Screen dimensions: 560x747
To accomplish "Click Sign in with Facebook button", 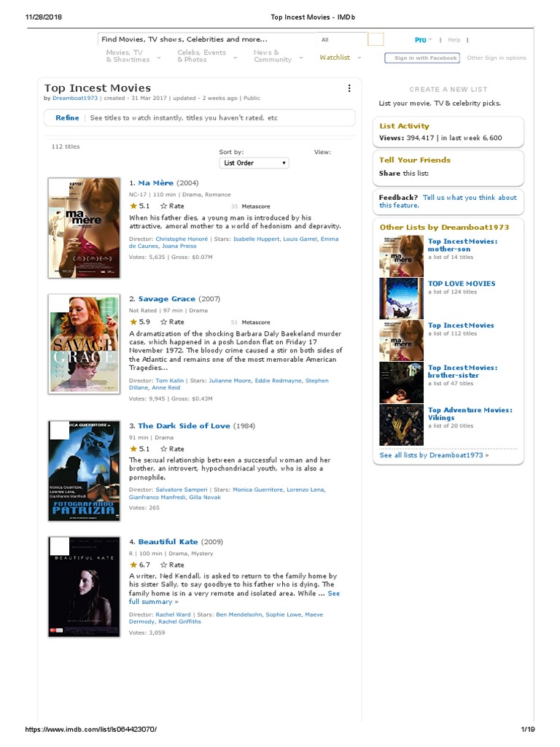I will click(422, 58).
